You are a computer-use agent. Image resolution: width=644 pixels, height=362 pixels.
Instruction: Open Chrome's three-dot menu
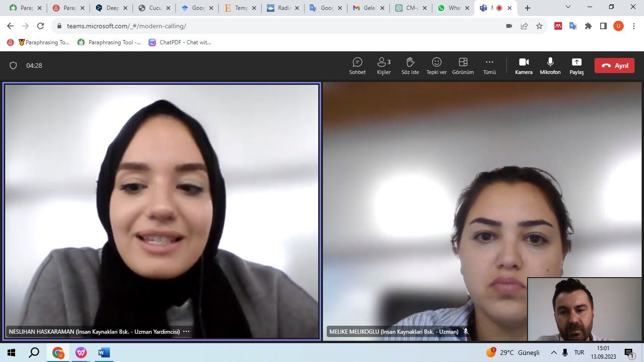click(x=634, y=26)
